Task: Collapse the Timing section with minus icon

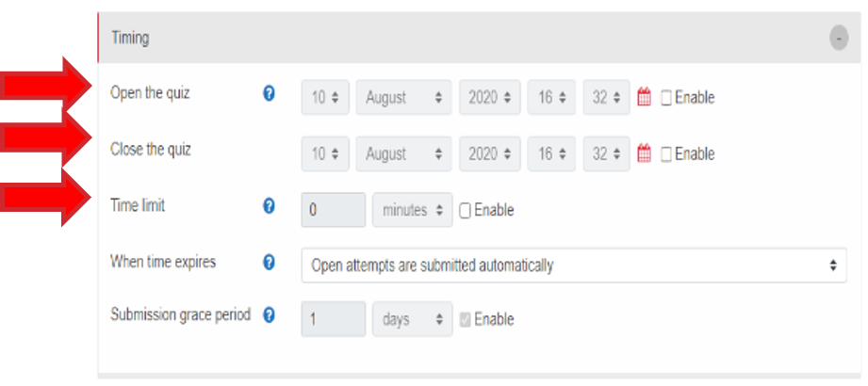Action: 839,38
